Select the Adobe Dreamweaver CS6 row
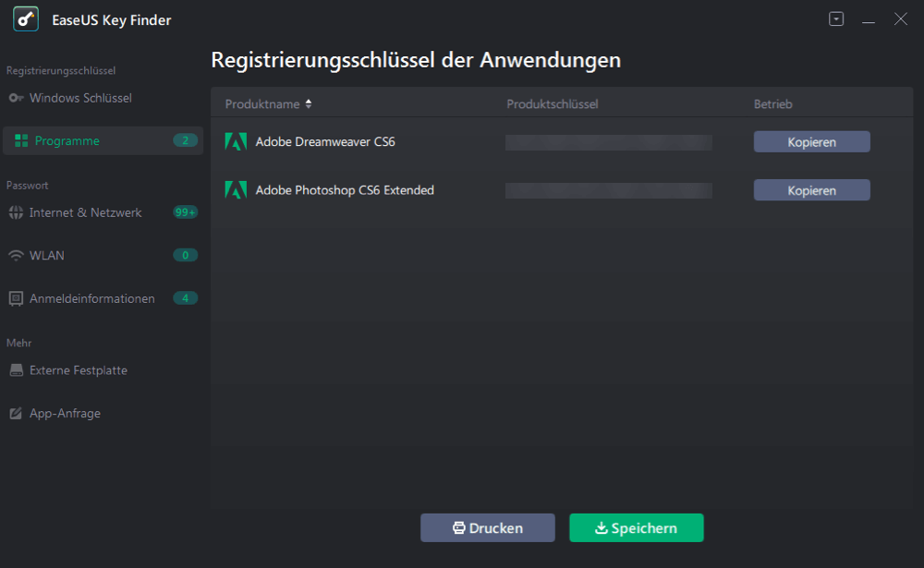The height and width of the screenshot is (568, 924). pyautogui.click(x=562, y=141)
